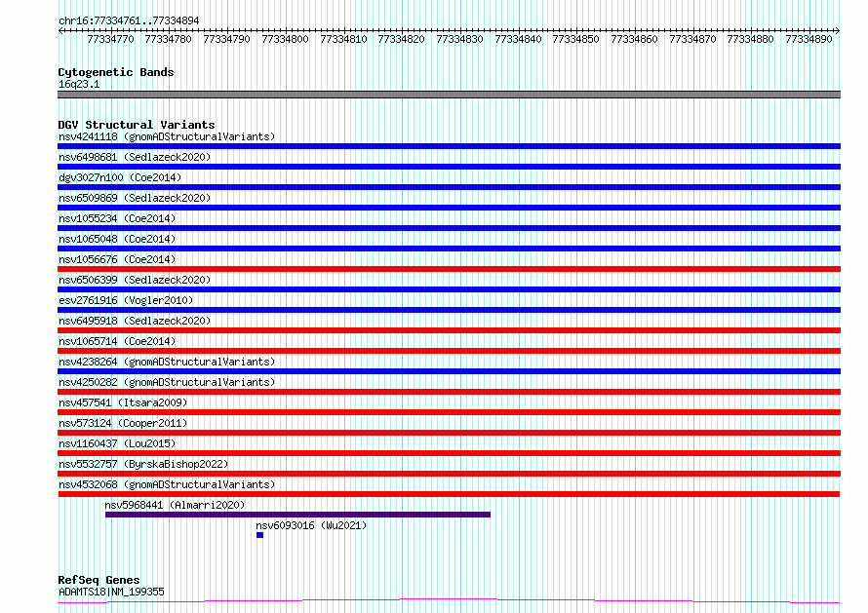Click ruler position 77334860
Image resolution: width=868 pixels, height=613 pixels.
click(634, 39)
